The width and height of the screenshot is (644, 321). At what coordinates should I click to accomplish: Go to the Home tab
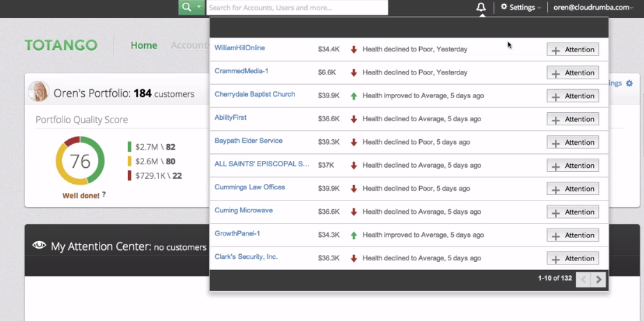143,45
